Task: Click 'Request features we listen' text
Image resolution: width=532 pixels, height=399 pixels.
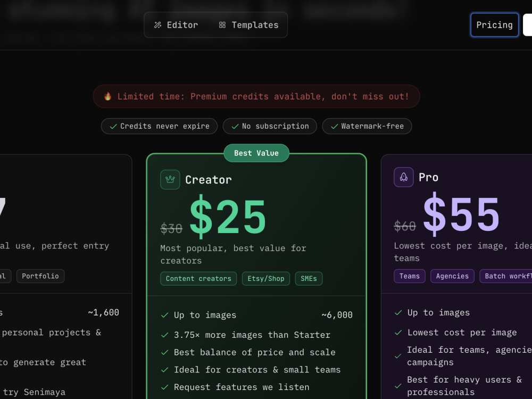Action: tap(242, 387)
